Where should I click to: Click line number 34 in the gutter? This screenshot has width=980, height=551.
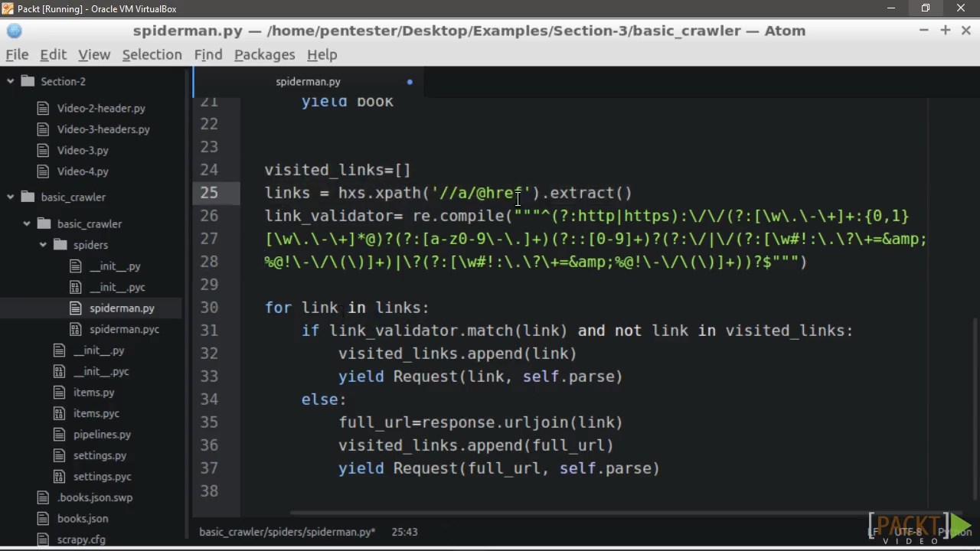209,399
